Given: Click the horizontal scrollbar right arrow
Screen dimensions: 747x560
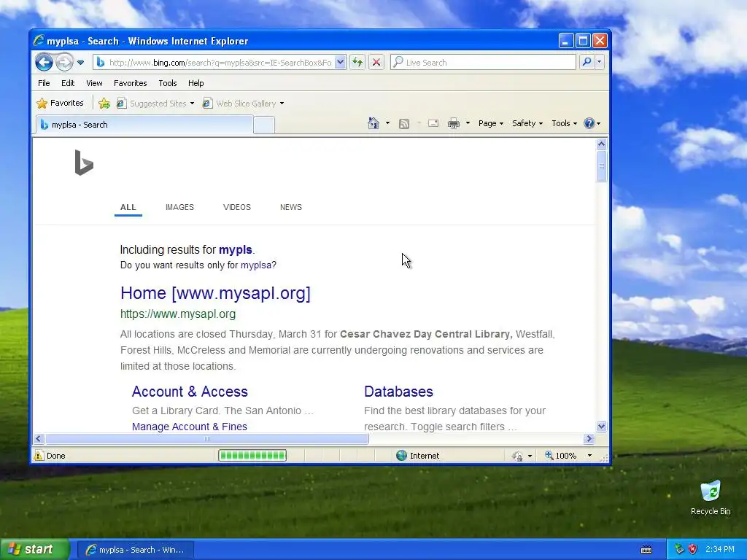Looking at the screenshot, I should click(x=589, y=438).
